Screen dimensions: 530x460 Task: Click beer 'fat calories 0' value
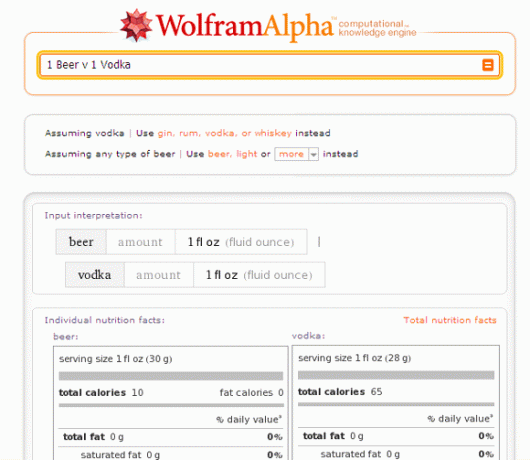point(251,392)
